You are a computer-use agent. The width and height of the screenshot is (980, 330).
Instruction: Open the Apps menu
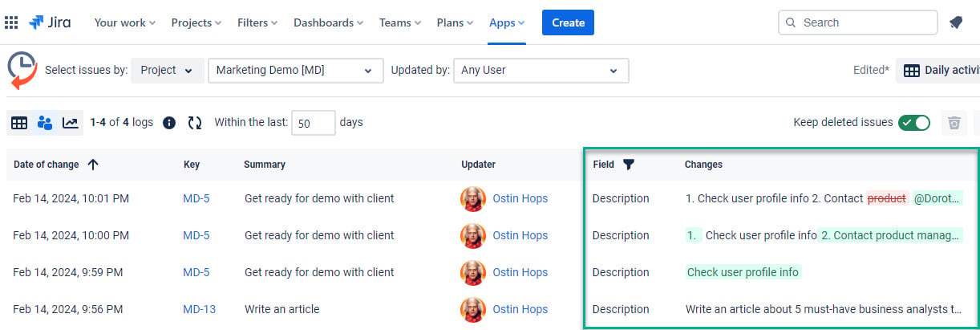(x=507, y=22)
